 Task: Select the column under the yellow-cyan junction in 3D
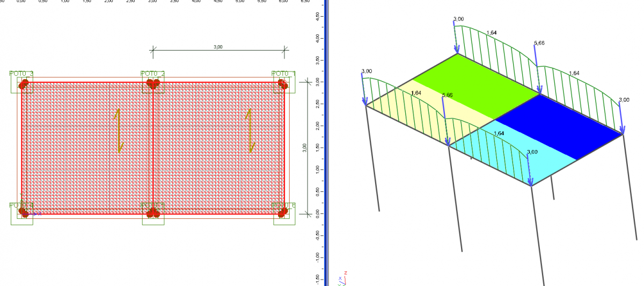pyautogui.click(x=455, y=198)
